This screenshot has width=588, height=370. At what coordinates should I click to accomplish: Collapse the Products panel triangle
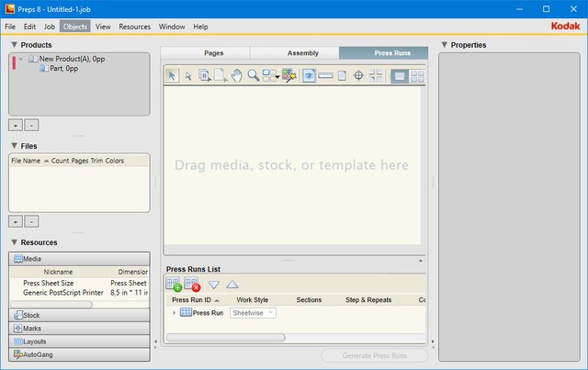click(15, 45)
